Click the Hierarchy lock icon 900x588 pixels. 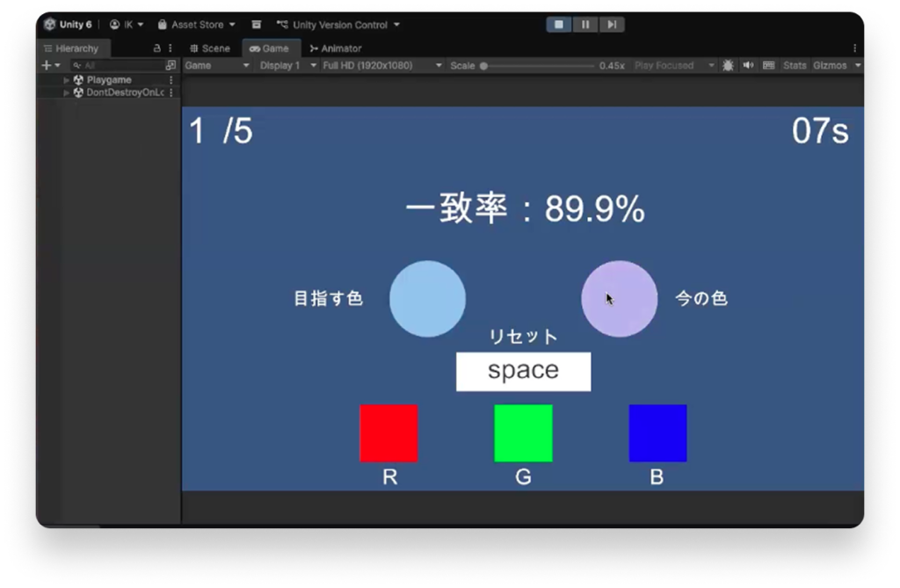click(x=157, y=48)
